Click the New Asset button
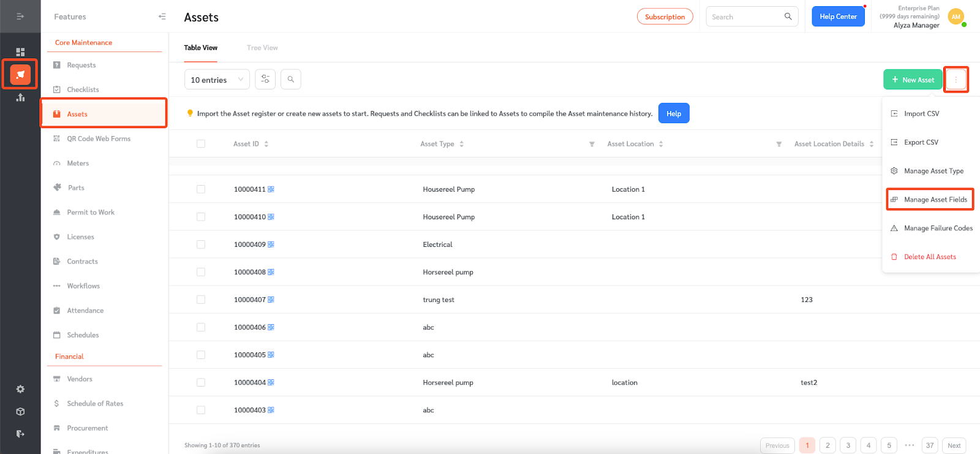Image resolution: width=980 pixels, height=454 pixels. point(913,80)
